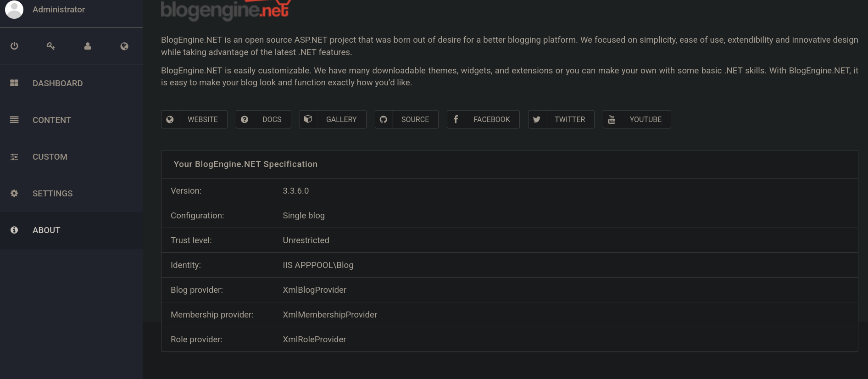
Task: Click the Dashboard grid icon
Action: tap(14, 83)
